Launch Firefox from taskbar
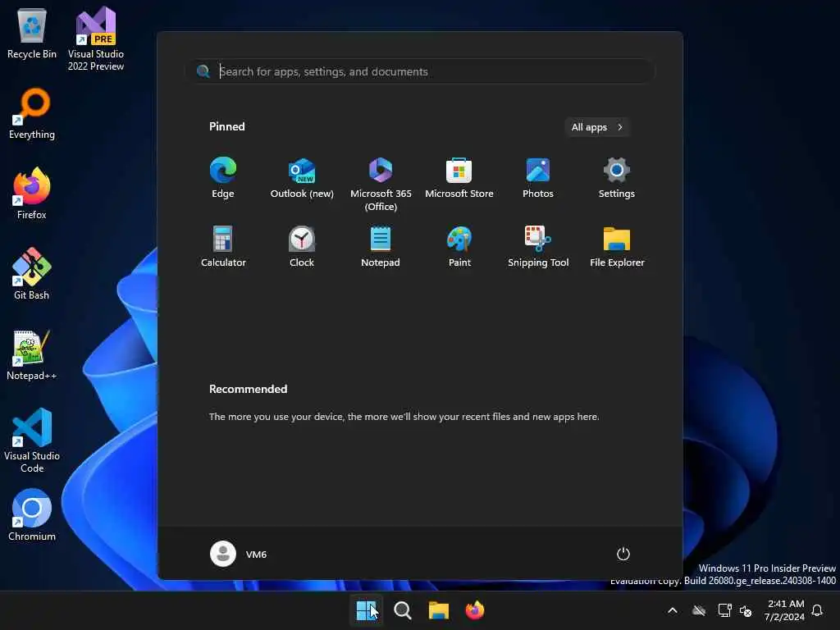The height and width of the screenshot is (630, 840). pyautogui.click(x=475, y=610)
